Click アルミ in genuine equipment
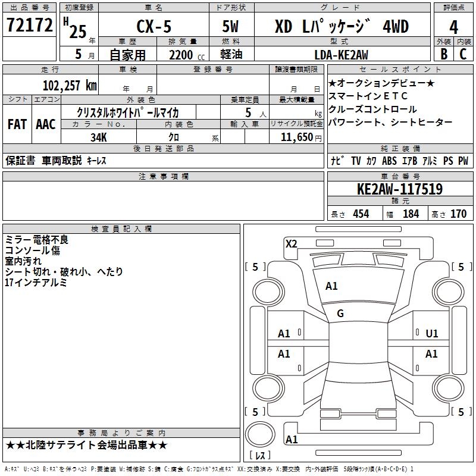This screenshot has width=476, height=476. [x=430, y=161]
